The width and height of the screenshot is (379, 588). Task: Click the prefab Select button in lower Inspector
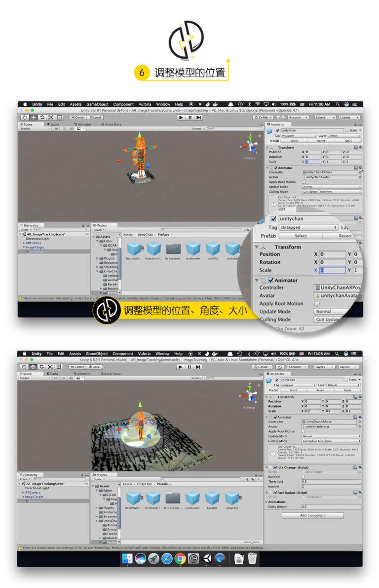point(293,390)
